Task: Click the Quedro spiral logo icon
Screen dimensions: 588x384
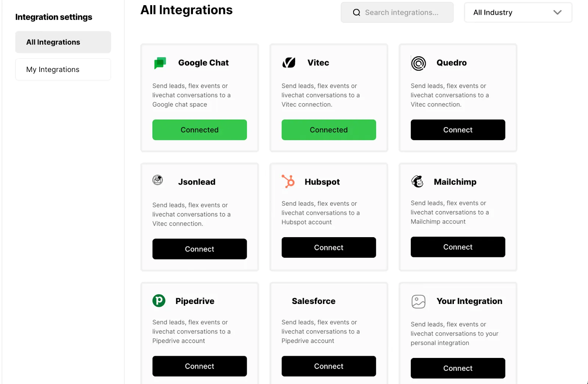Action: (418, 63)
